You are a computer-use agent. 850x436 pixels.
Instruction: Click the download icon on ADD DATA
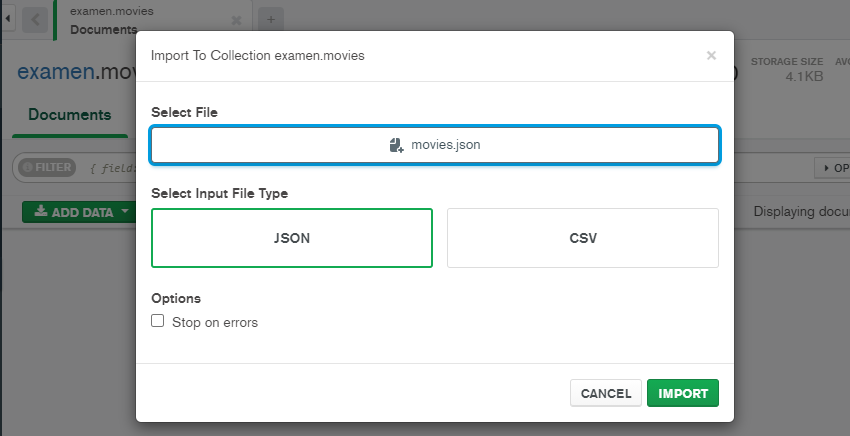(41, 211)
